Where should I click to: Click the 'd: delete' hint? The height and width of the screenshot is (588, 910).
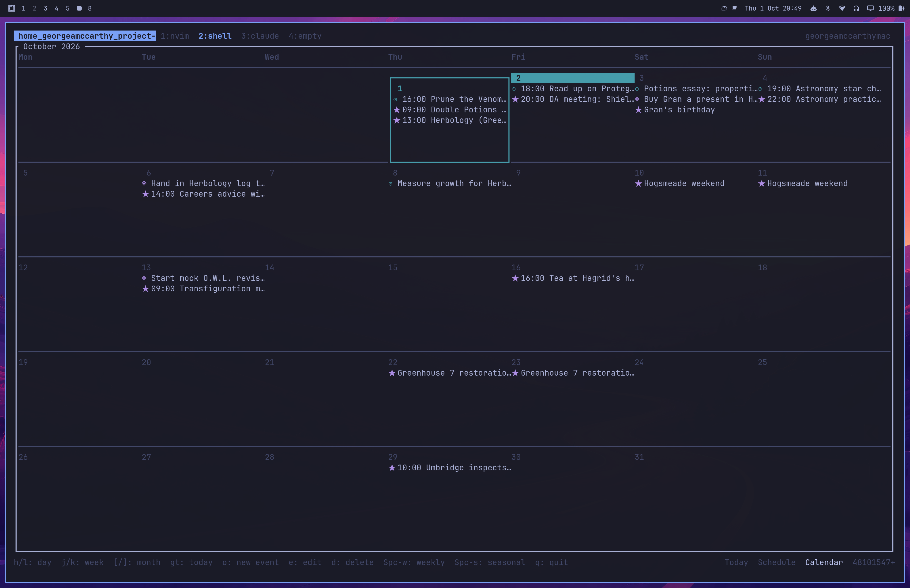coord(353,562)
